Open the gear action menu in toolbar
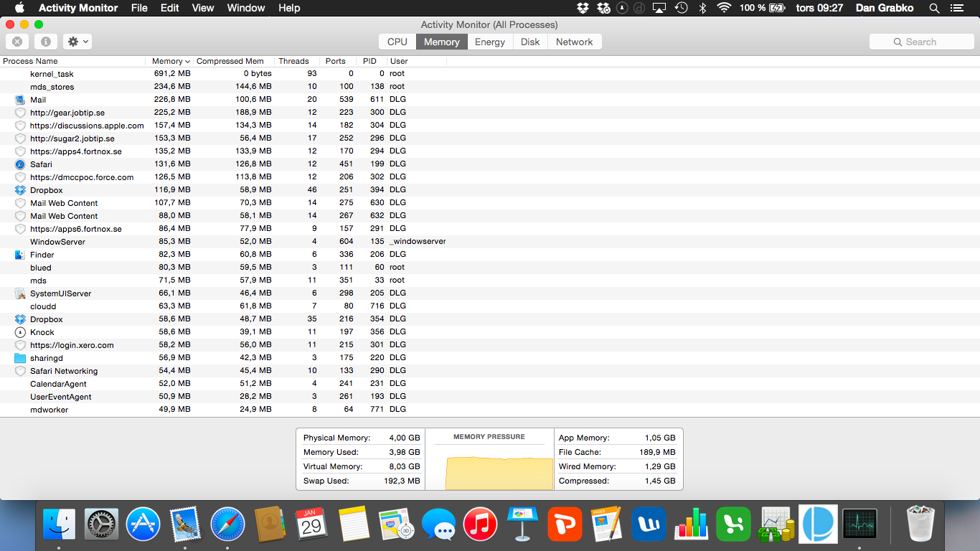 point(77,42)
